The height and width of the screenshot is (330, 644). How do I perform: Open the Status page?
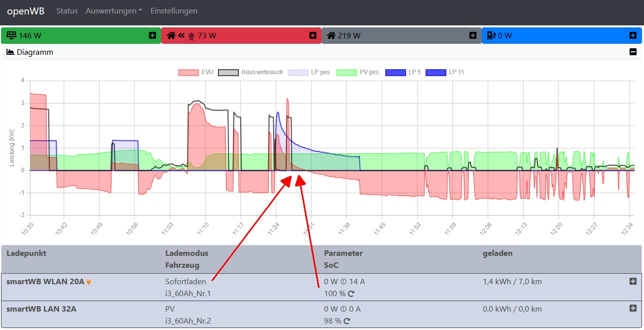[x=67, y=11]
